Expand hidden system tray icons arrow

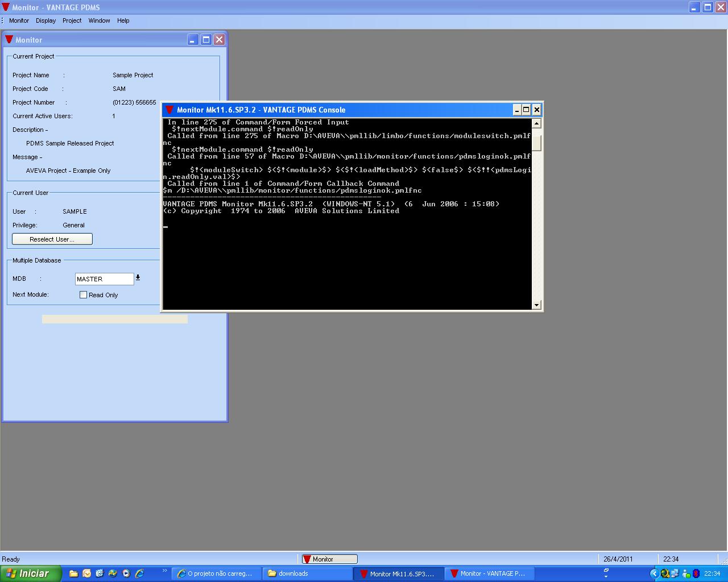(x=655, y=574)
